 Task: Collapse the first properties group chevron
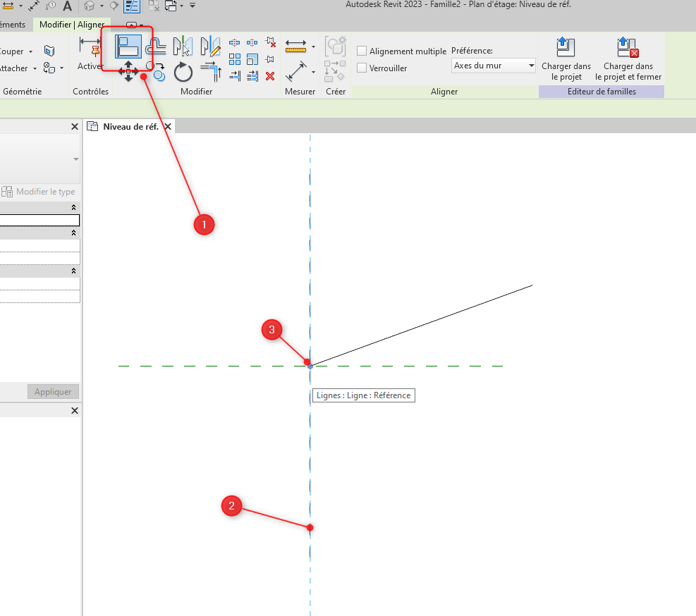click(74, 208)
